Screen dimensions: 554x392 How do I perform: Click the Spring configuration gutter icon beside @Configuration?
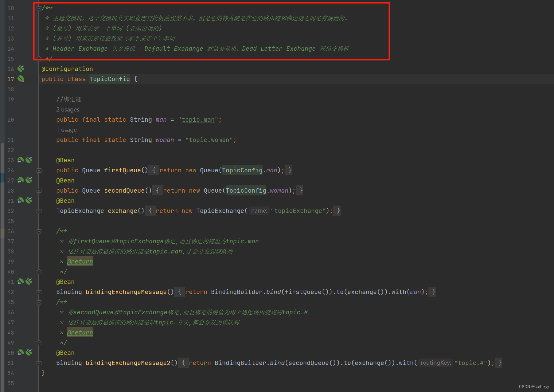point(21,69)
